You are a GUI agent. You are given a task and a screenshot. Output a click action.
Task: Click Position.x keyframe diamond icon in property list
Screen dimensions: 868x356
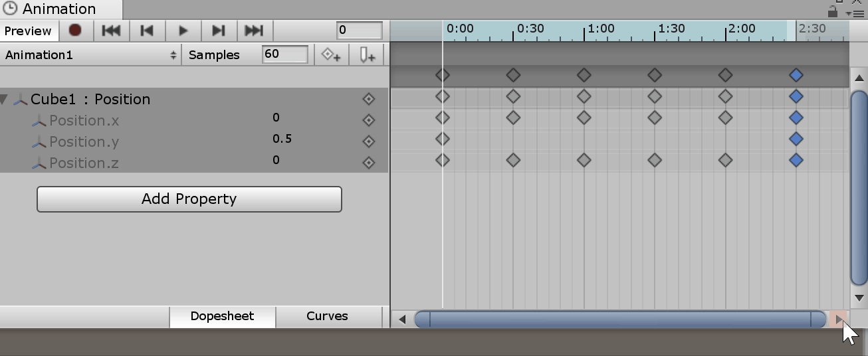[369, 120]
